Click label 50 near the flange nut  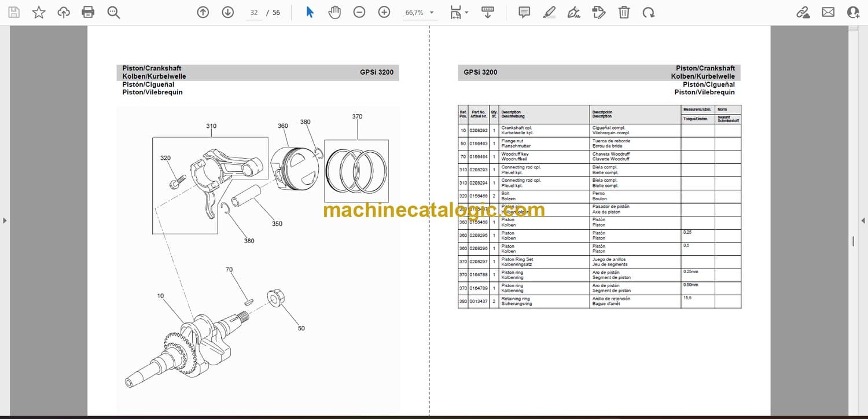tap(301, 328)
